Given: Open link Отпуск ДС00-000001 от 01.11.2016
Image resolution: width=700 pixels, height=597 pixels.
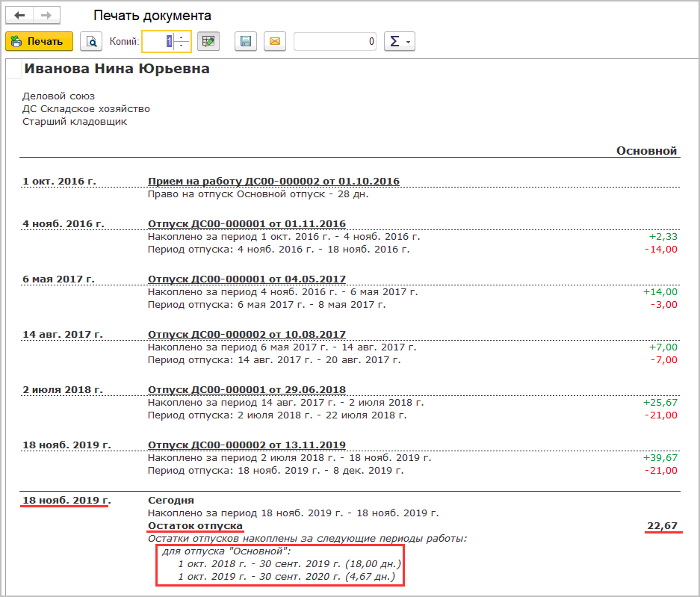Looking at the screenshot, I should pyautogui.click(x=247, y=223).
